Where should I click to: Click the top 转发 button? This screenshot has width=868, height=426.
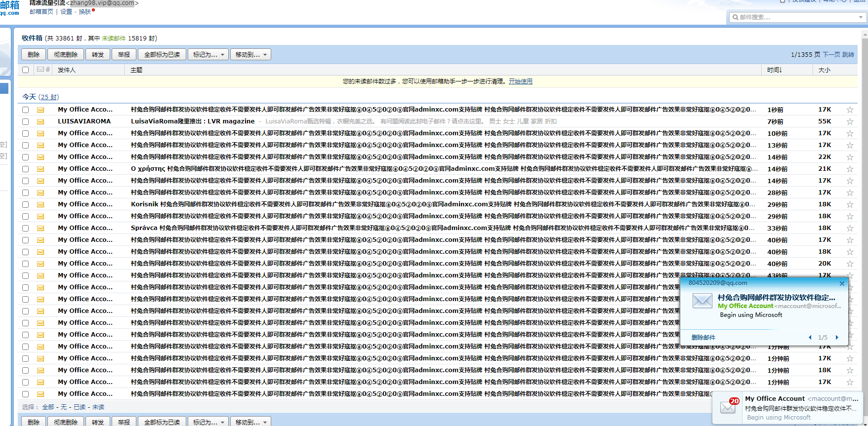[98, 55]
